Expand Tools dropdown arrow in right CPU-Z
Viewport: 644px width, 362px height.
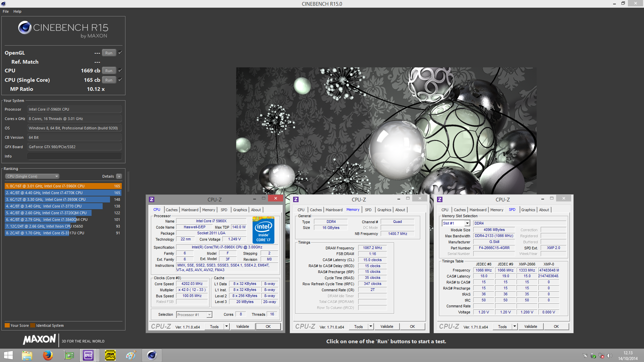pyautogui.click(x=515, y=326)
